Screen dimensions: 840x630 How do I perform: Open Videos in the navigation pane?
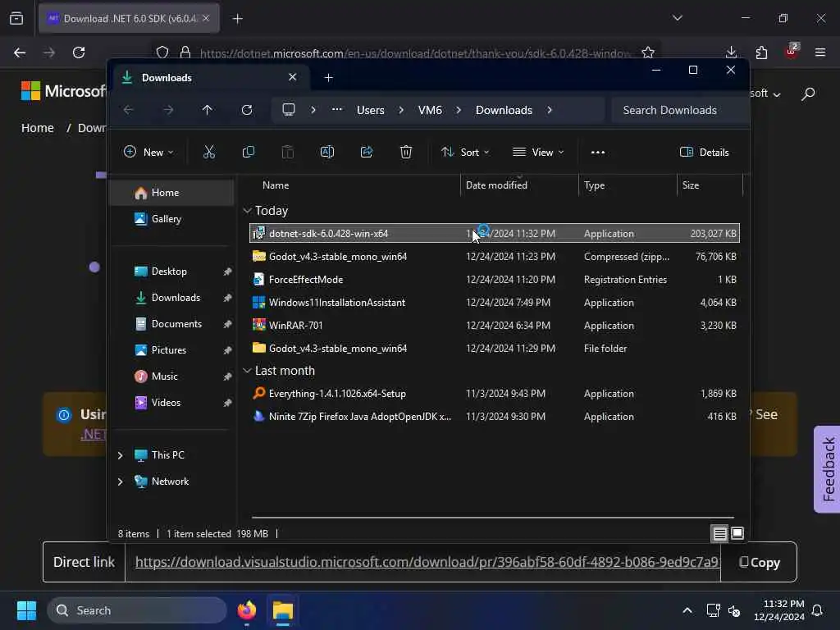pyautogui.click(x=171, y=403)
